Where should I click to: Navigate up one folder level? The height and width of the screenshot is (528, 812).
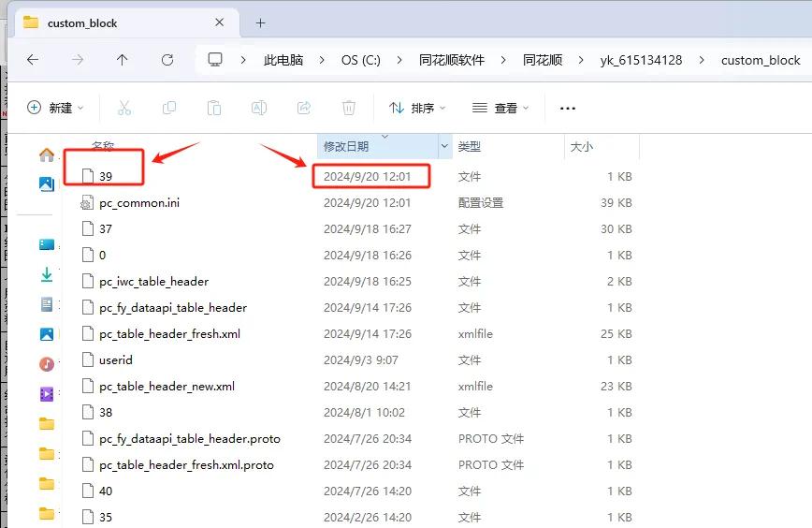coord(123,60)
